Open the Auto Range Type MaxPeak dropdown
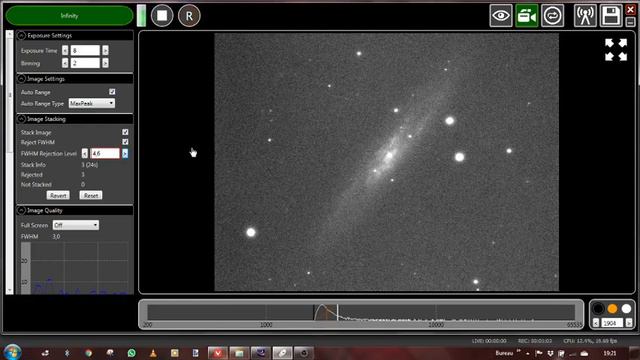The width and height of the screenshot is (640, 360). [x=91, y=103]
